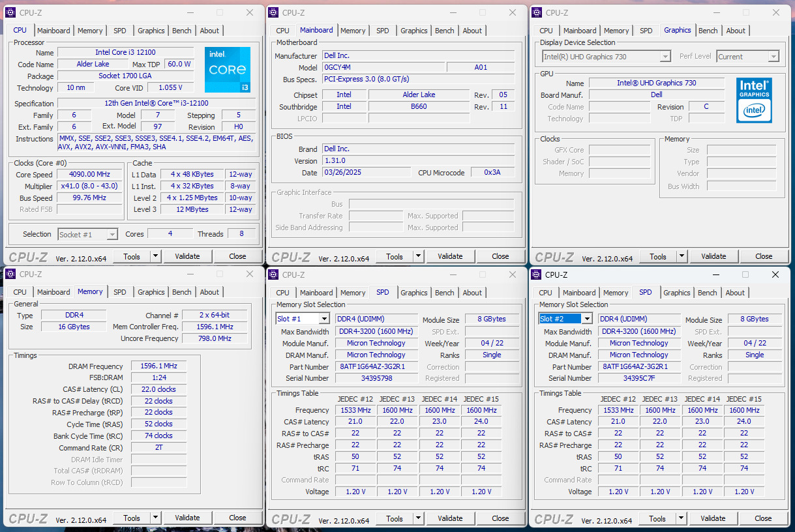Open CPU tab in Slot #2 SPD window
795x532 pixels.
[x=546, y=293]
